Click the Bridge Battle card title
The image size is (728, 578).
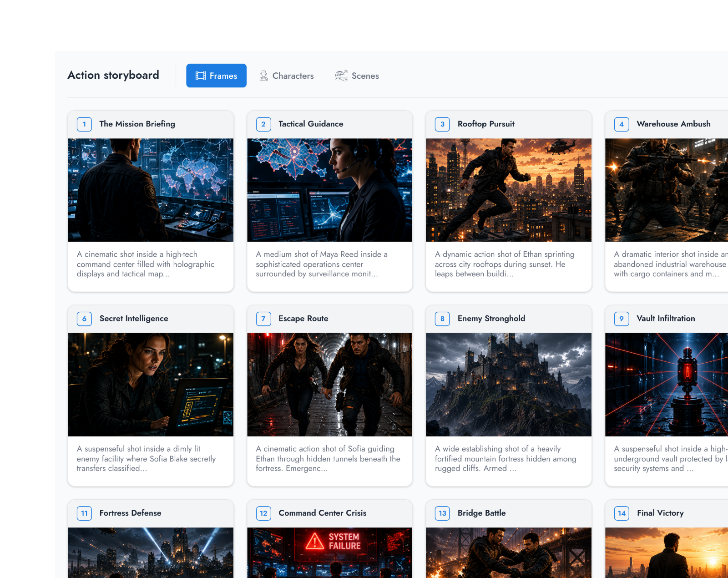(481, 513)
